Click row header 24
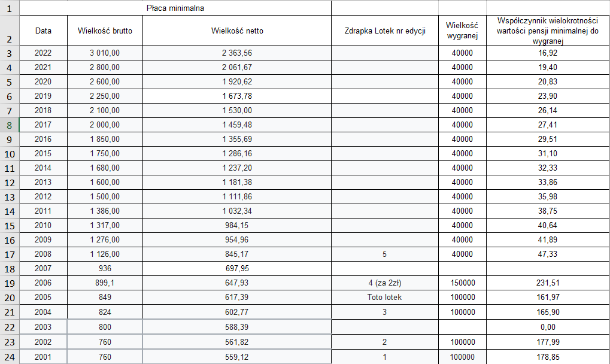 pos(9,357)
